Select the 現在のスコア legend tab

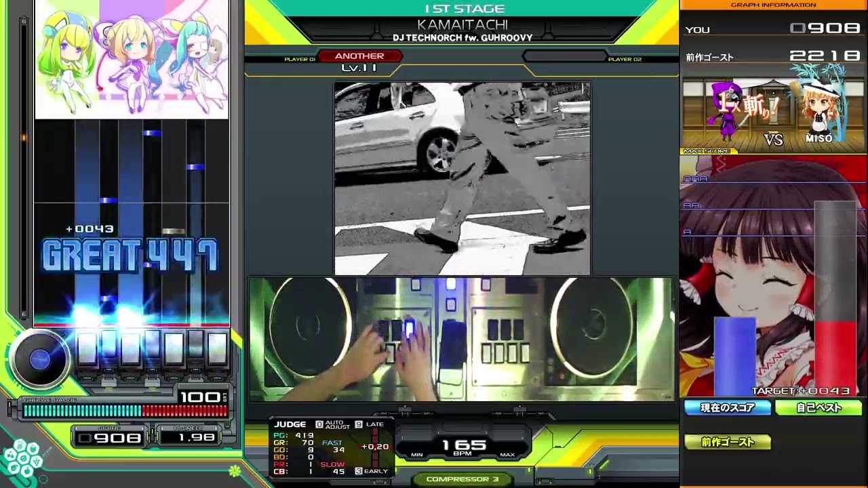[x=728, y=407]
